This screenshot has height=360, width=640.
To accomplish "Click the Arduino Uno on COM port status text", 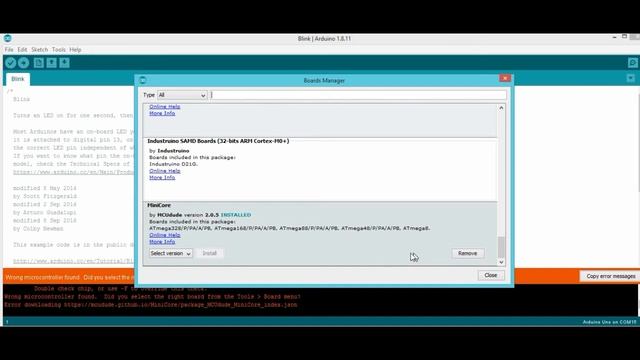I will [x=609, y=322].
